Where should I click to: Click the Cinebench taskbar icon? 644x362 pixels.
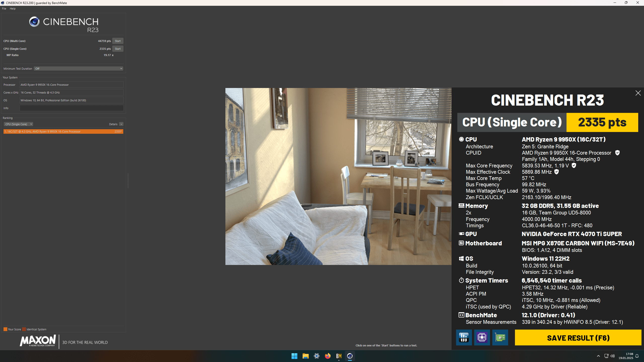350,356
